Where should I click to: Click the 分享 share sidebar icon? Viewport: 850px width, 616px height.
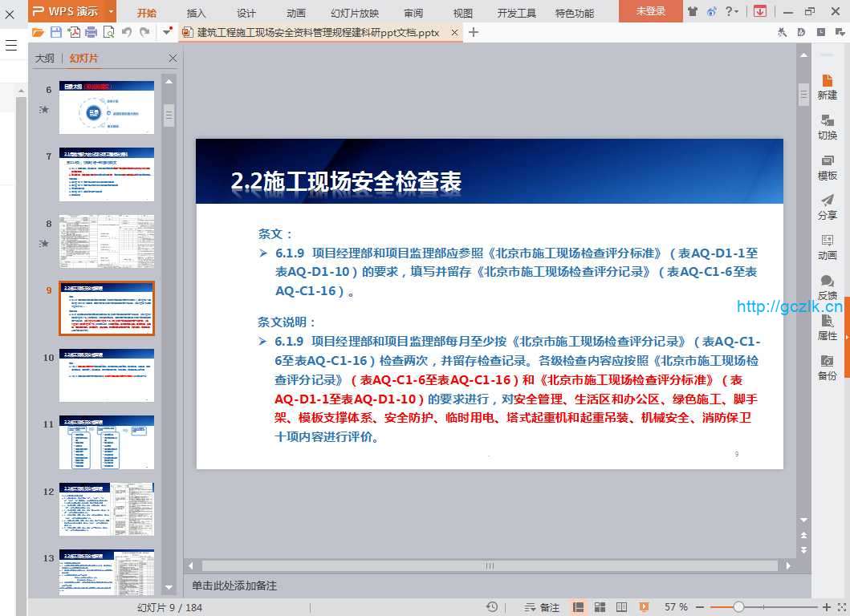(x=827, y=207)
